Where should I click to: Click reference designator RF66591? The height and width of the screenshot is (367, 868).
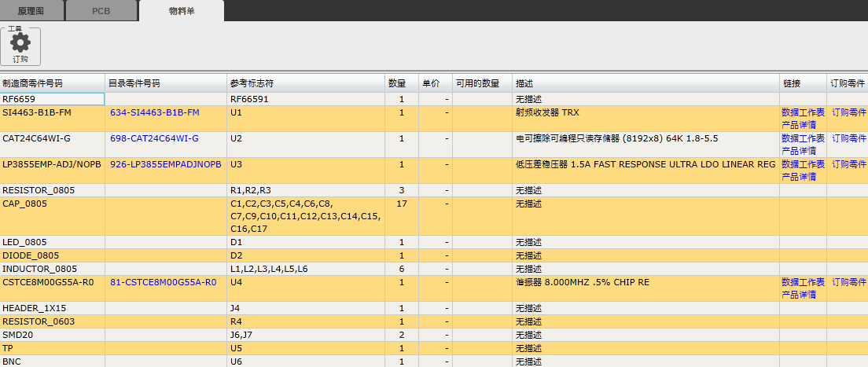(x=249, y=99)
